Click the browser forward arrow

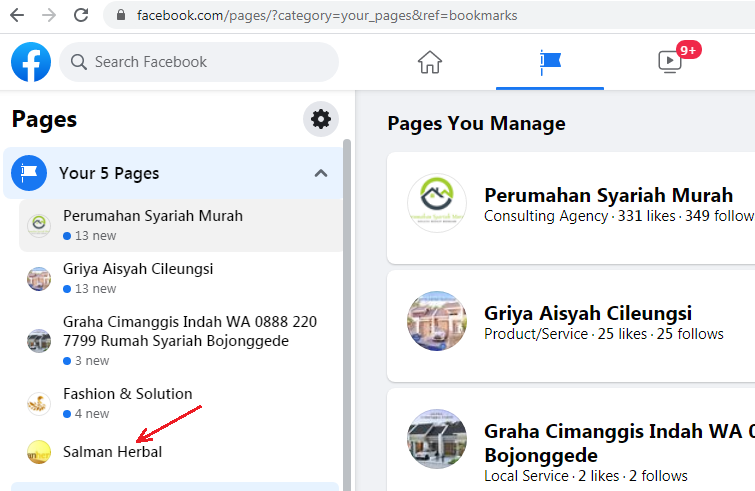49,15
